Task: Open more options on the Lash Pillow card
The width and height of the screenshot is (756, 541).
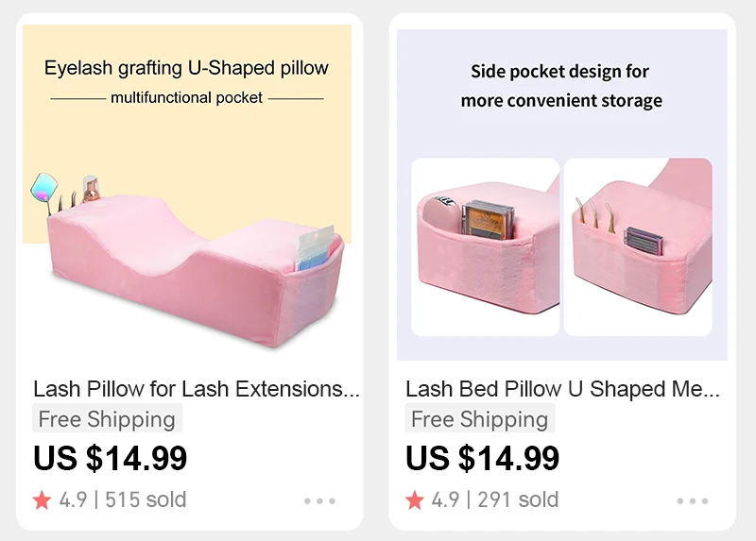Action: (319, 501)
